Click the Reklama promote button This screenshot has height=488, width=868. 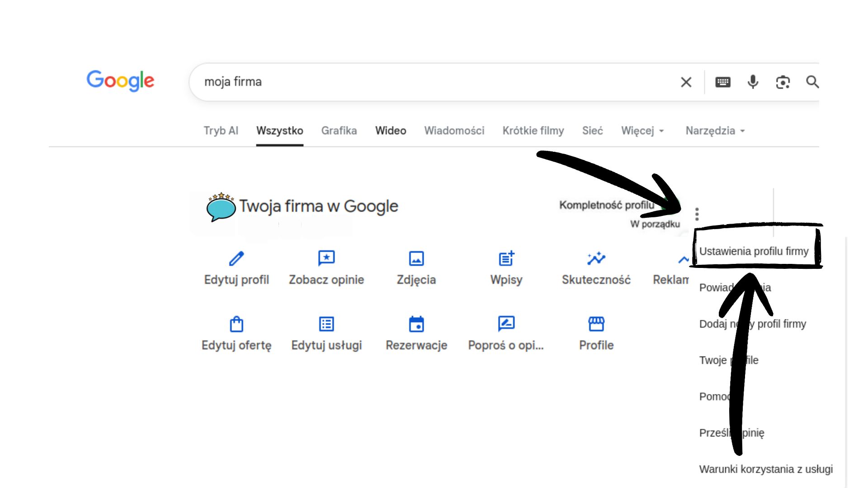[x=671, y=269]
